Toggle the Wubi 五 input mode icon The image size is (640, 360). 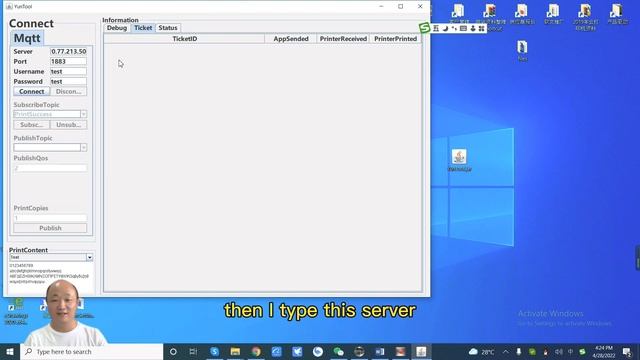(x=436, y=28)
